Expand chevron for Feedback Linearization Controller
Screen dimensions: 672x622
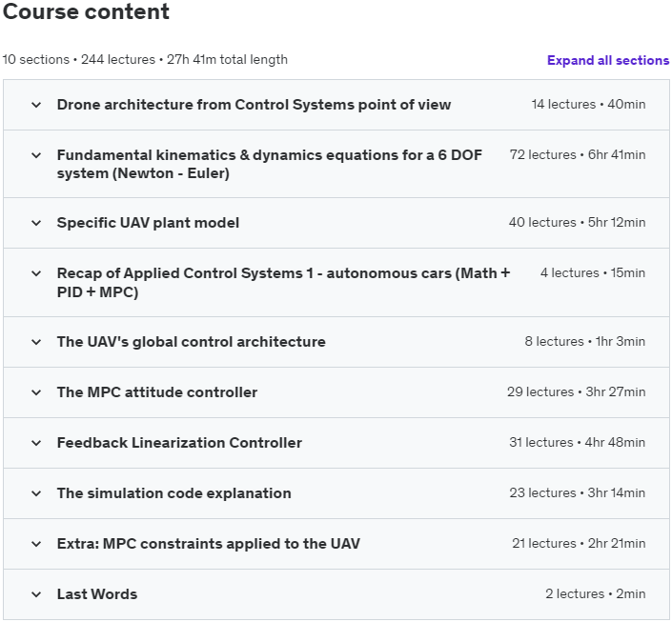(36, 443)
